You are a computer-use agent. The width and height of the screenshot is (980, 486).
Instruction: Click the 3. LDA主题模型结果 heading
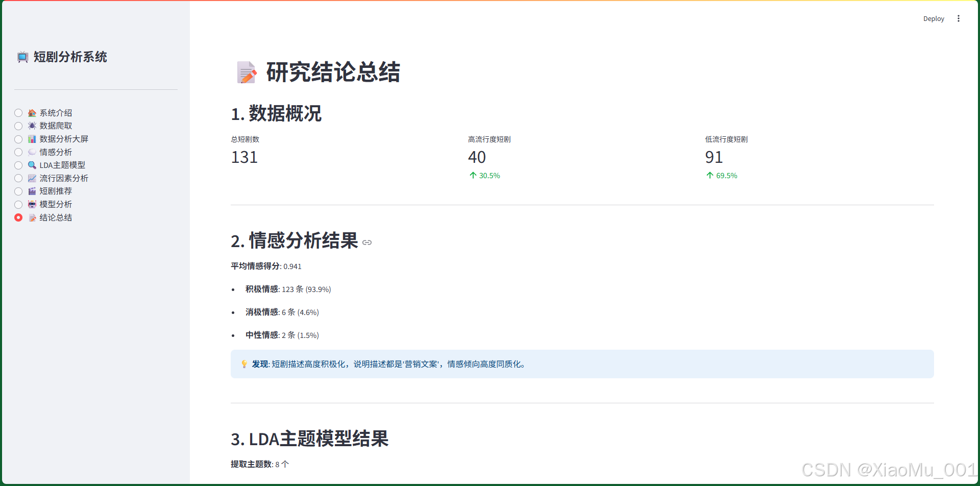tap(310, 439)
